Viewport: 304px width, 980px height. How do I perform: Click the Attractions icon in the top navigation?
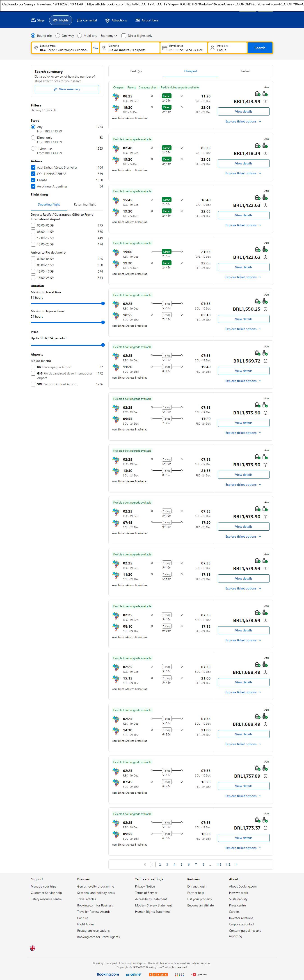coord(107,21)
